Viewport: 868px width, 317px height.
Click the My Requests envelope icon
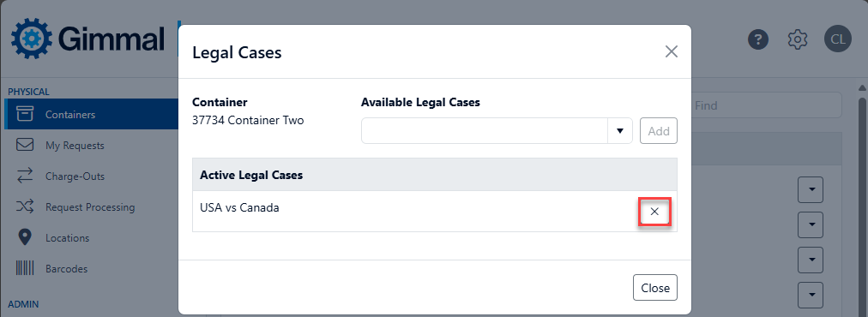tap(25, 146)
